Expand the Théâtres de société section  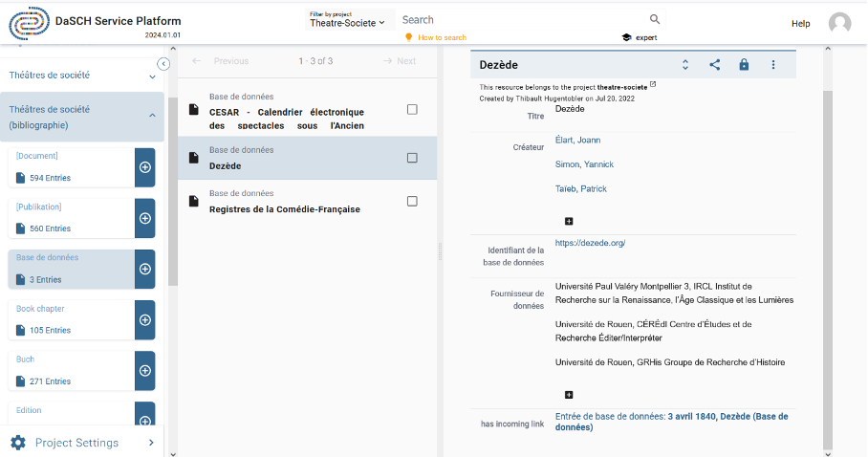point(152,76)
